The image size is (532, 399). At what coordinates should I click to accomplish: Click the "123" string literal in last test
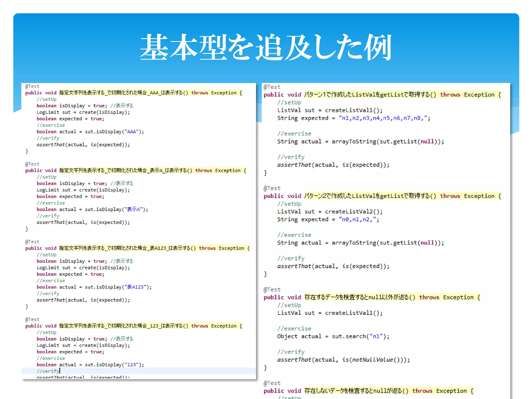(131, 365)
